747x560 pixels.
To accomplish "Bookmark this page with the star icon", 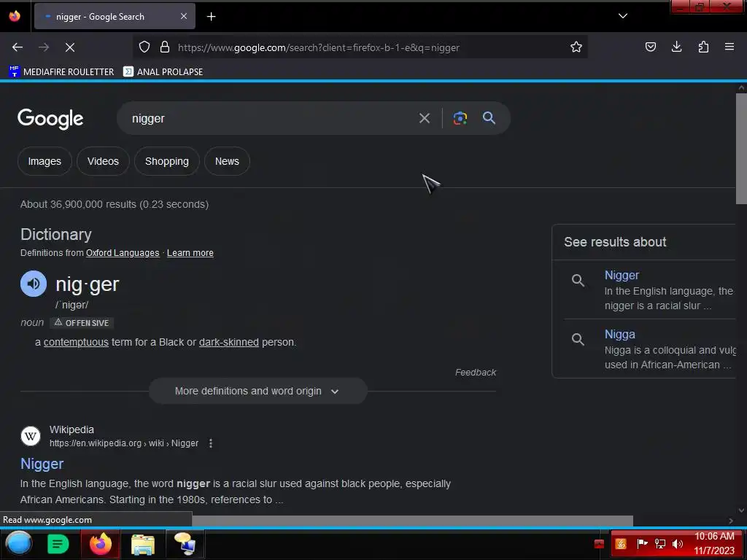I will pyautogui.click(x=576, y=47).
